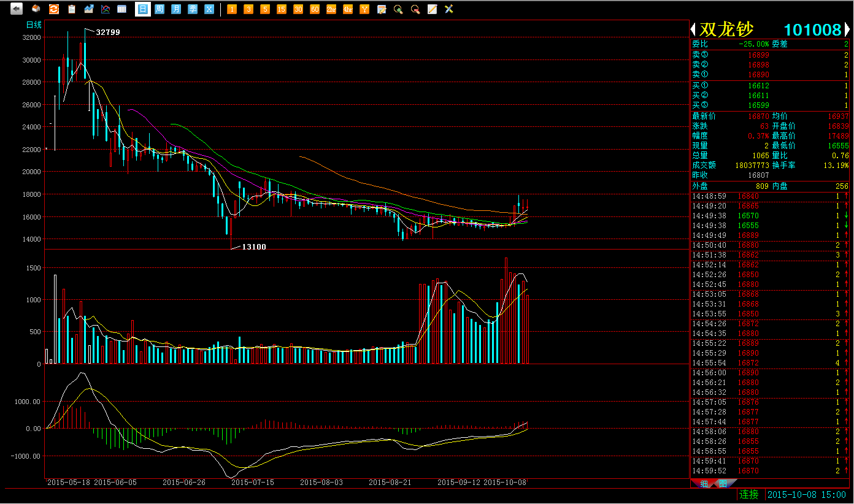The image size is (854, 504).
Task: Click the orange Y period icon
Action: click(x=364, y=9)
